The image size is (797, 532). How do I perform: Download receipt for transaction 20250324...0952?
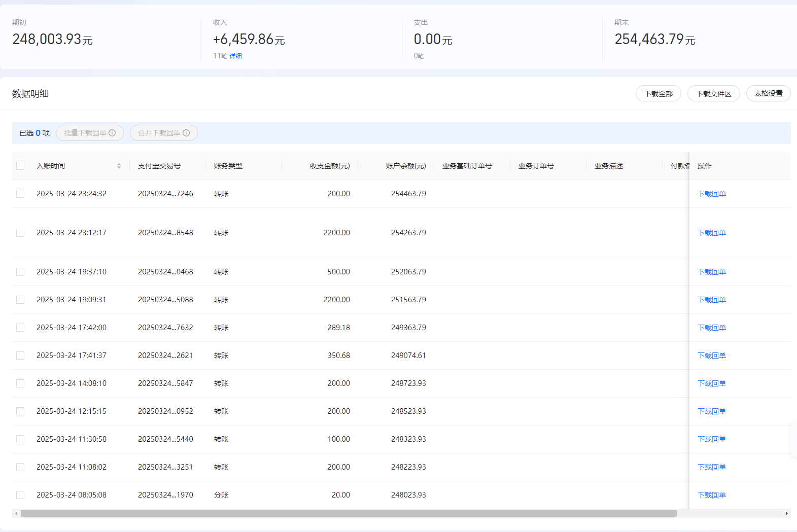point(712,411)
